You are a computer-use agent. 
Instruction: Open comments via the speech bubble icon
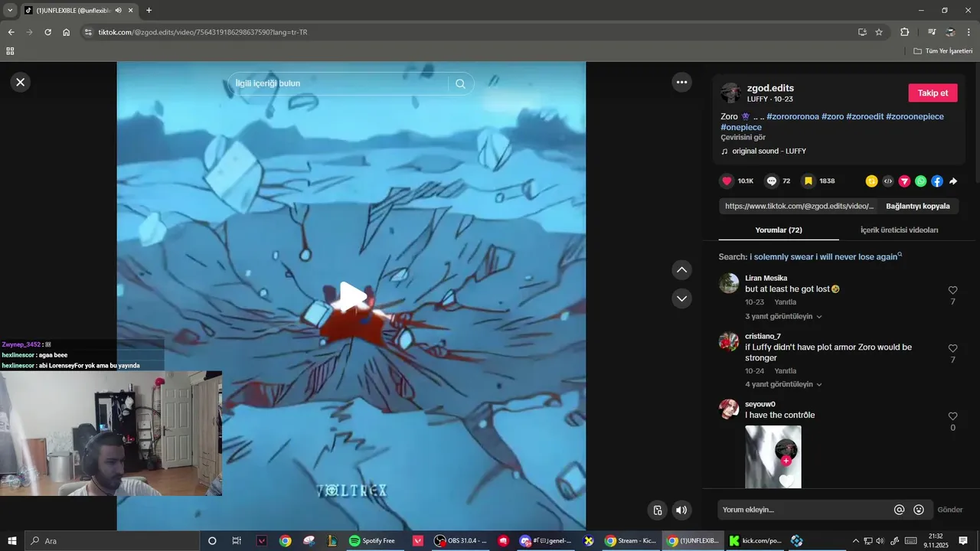point(772,181)
